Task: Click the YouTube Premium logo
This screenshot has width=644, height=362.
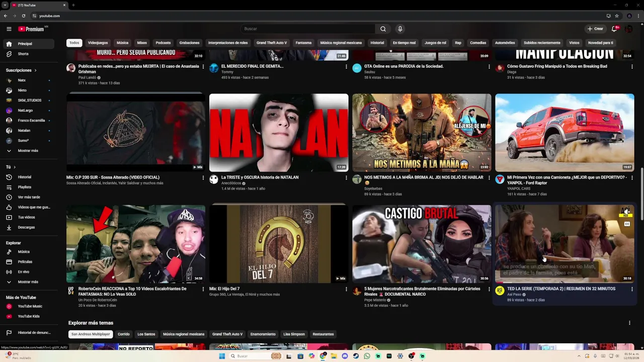Action: tap(32, 29)
